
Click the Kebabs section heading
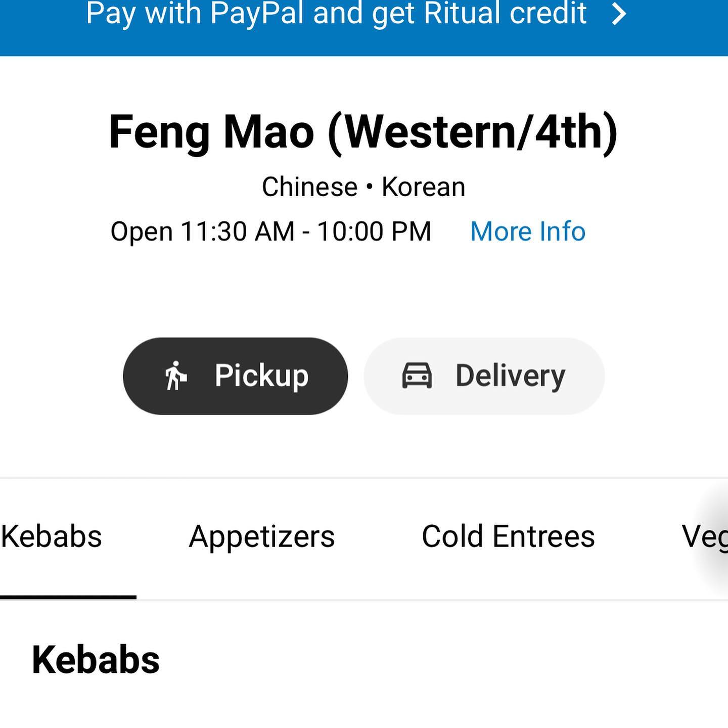(x=96, y=660)
